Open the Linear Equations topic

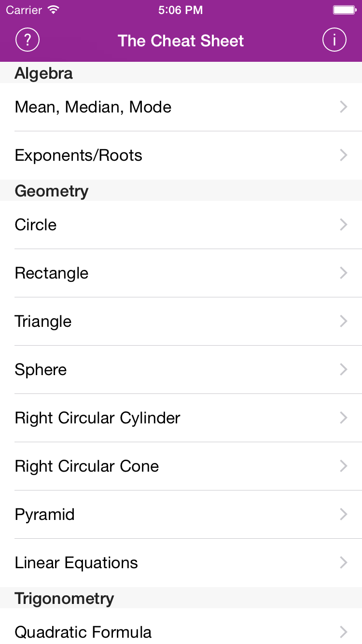(76, 563)
